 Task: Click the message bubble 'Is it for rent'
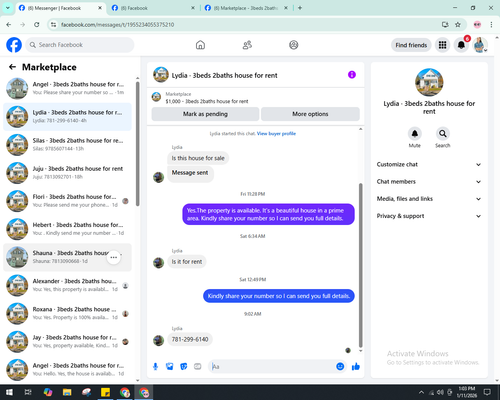click(187, 262)
